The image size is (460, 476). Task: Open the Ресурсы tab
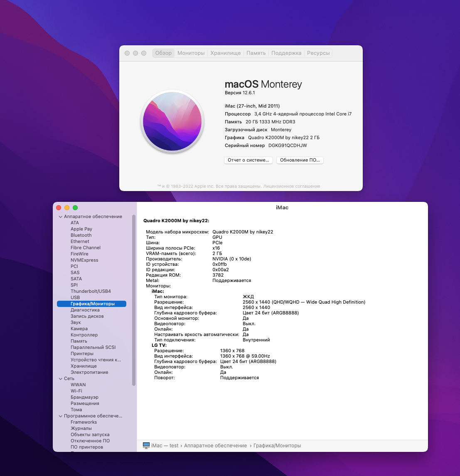[x=318, y=53]
